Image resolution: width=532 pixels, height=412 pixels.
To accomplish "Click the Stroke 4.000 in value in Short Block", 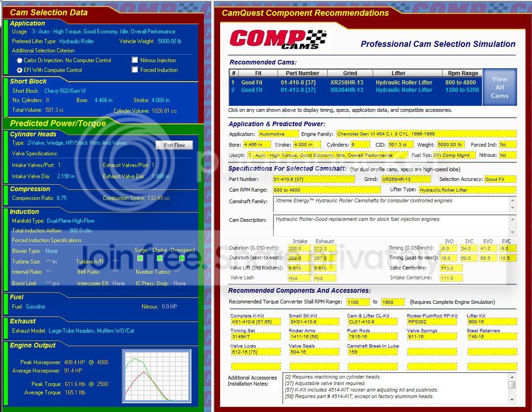I will [x=160, y=100].
